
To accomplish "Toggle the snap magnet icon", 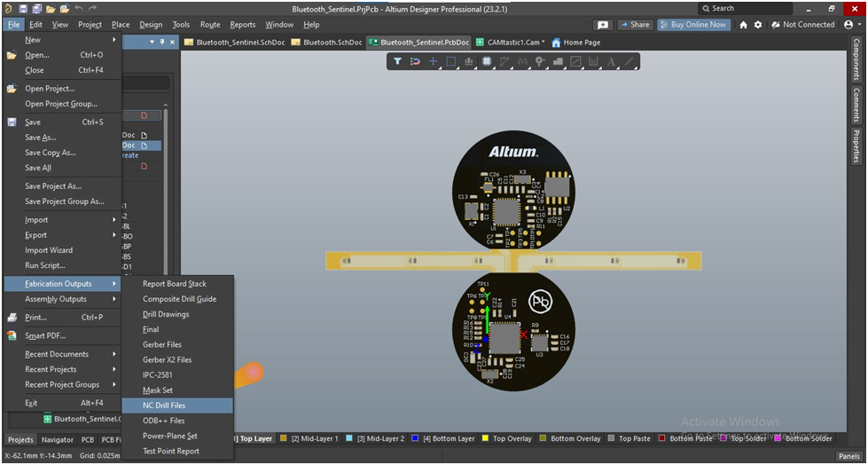I will coord(415,61).
